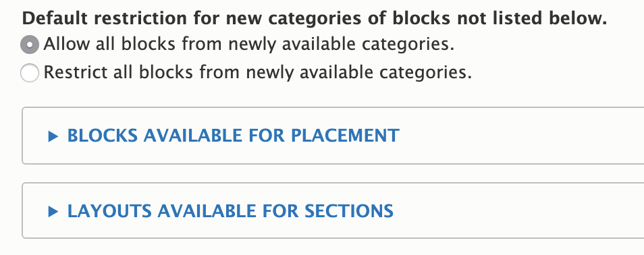Click the empty white radio circle for Restrict
The width and height of the screenshot is (644, 255).
[30, 73]
